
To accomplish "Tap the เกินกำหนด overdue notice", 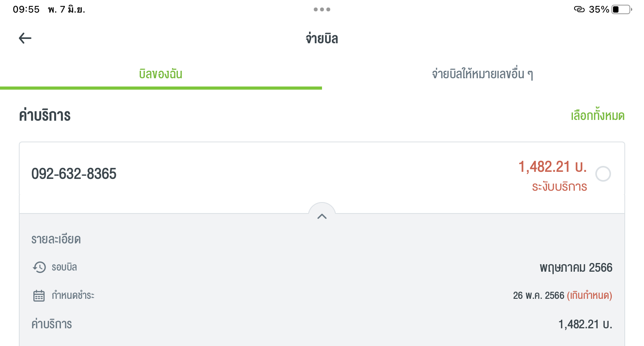I will pos(589,295).
